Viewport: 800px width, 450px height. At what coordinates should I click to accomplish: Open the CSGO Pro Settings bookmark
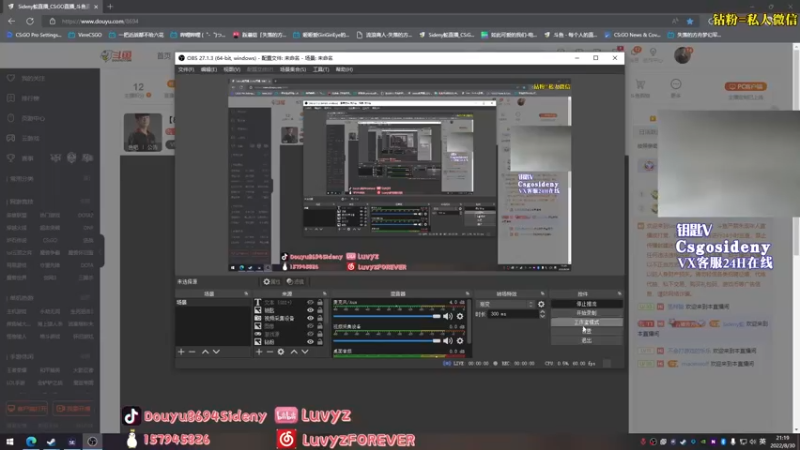34,35
